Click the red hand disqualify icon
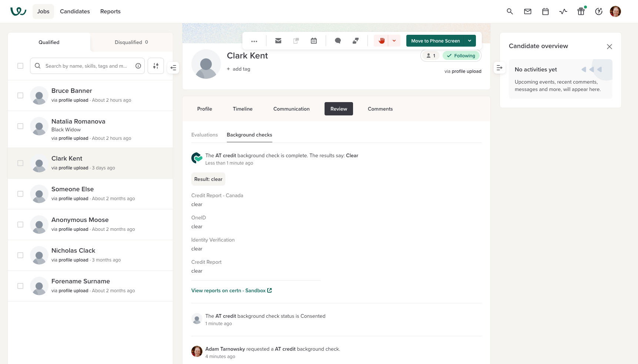This screenshot has width=638, height=364. pos(381,41)
